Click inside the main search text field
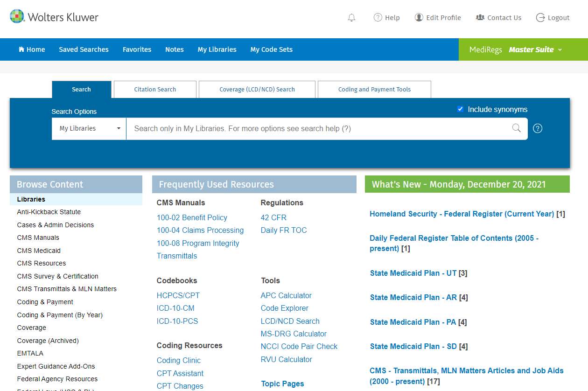This screenshot has width=588, height=391. point(317,128)
